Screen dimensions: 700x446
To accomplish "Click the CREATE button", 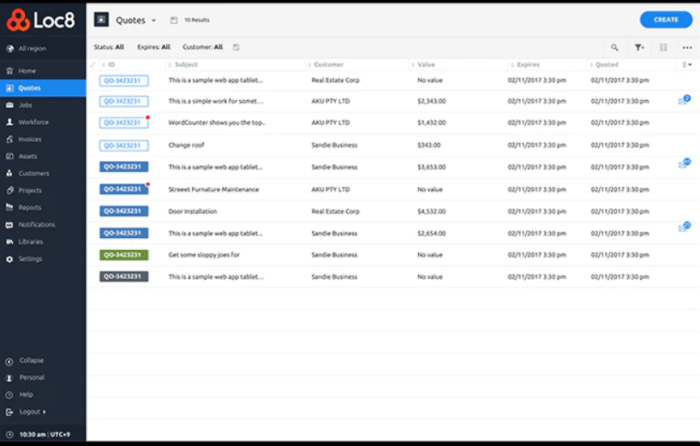I will [666, 20].
